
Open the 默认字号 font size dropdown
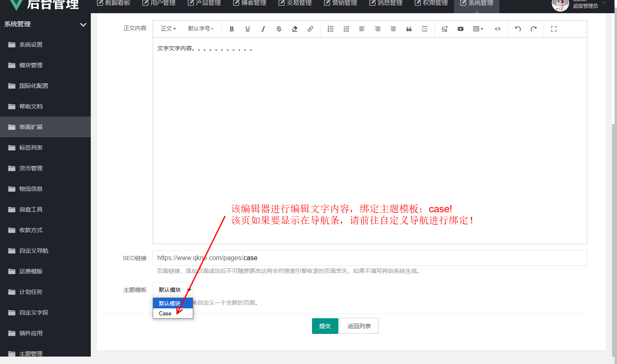coord(201,29)
